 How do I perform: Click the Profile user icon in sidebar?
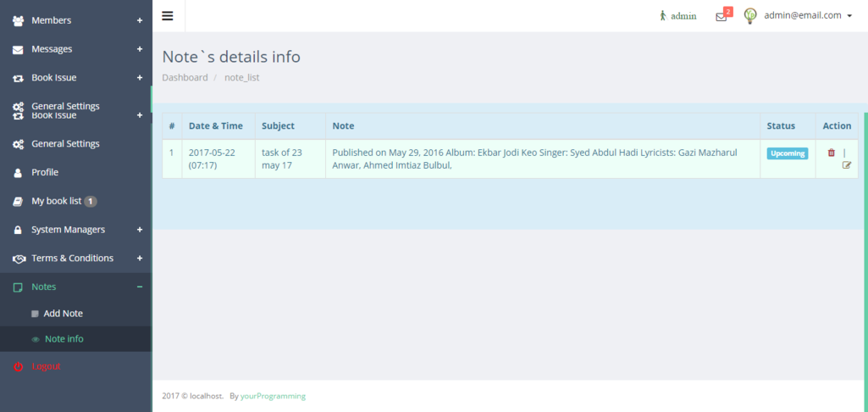[18, 173]
